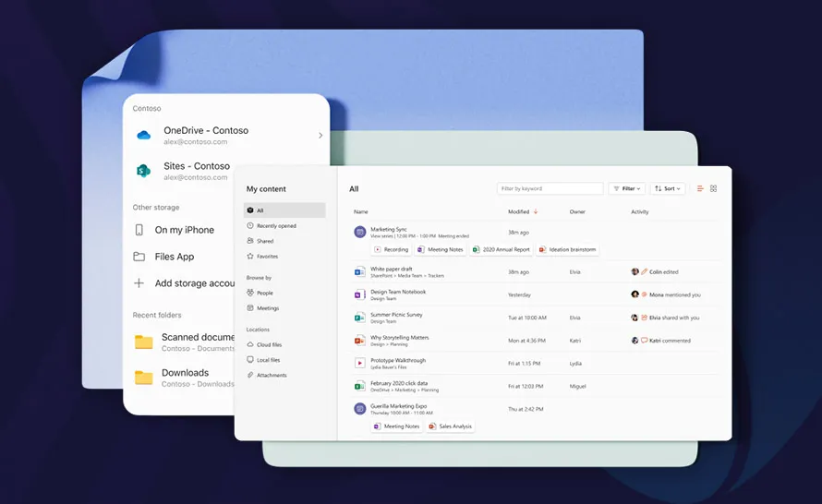Select the On my iPhone label
This screenshot has height=504, width=822.
(185, 230)
